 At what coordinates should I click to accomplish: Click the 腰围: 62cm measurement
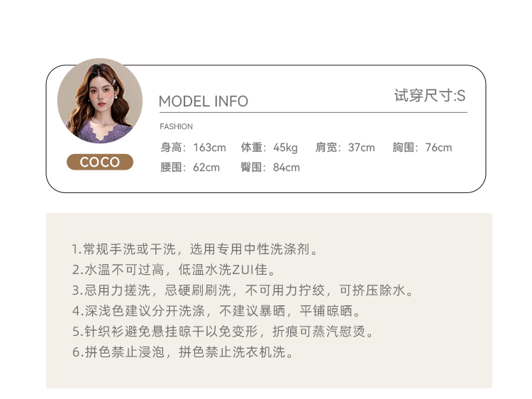(190, 168)
